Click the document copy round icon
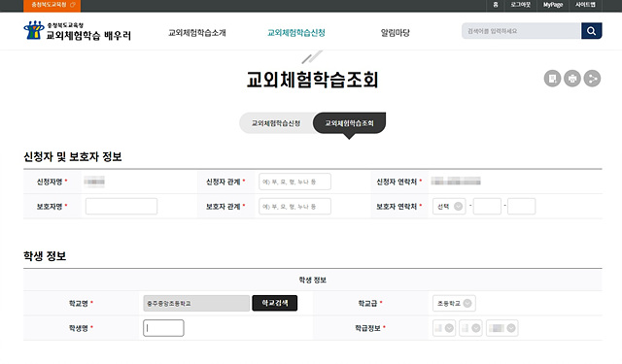The width and height of the screenshot is (622, 364). 552,79
